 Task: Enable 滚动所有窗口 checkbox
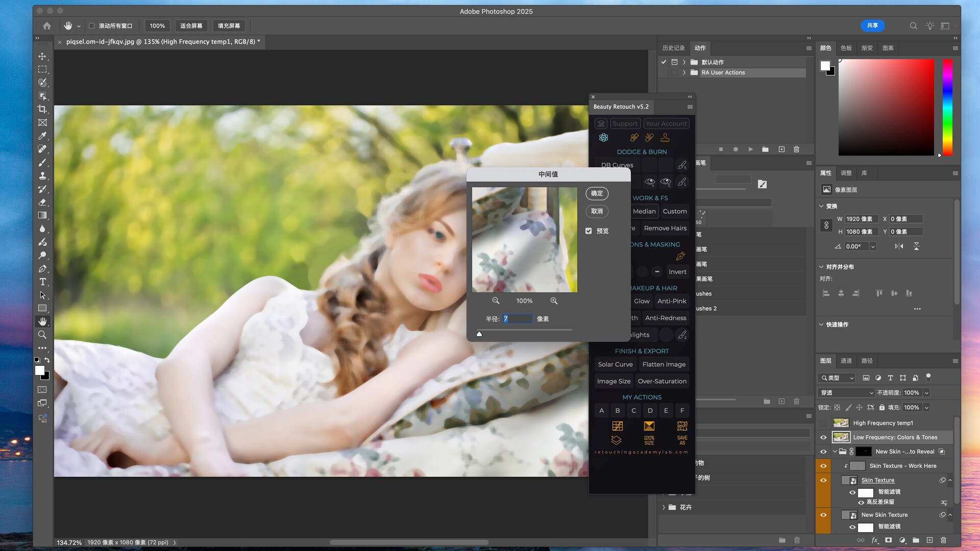click(x=92, y=26)
